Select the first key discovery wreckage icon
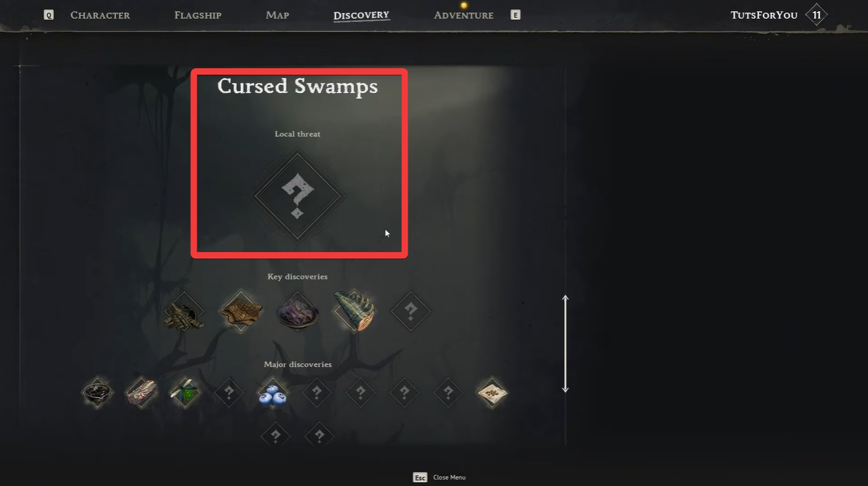 point(184,313)
